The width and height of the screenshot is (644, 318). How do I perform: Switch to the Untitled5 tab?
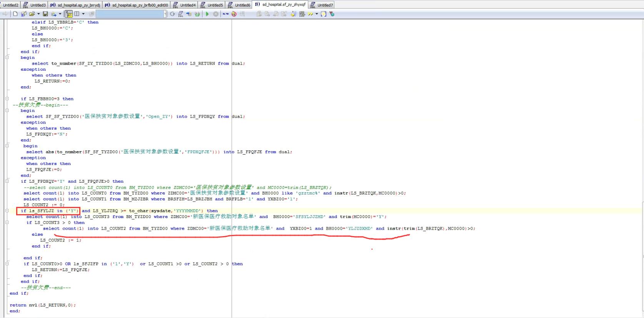[212, 5]
